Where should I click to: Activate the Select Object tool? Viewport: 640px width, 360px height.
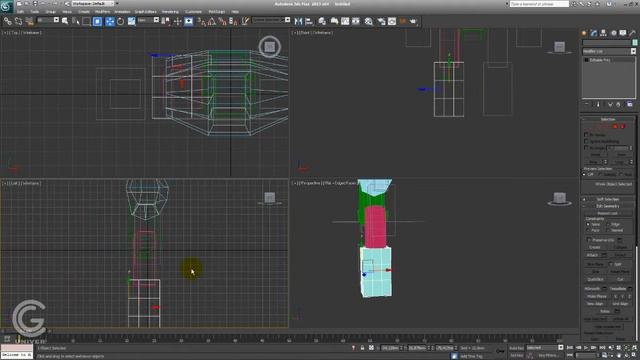(65, 21)
